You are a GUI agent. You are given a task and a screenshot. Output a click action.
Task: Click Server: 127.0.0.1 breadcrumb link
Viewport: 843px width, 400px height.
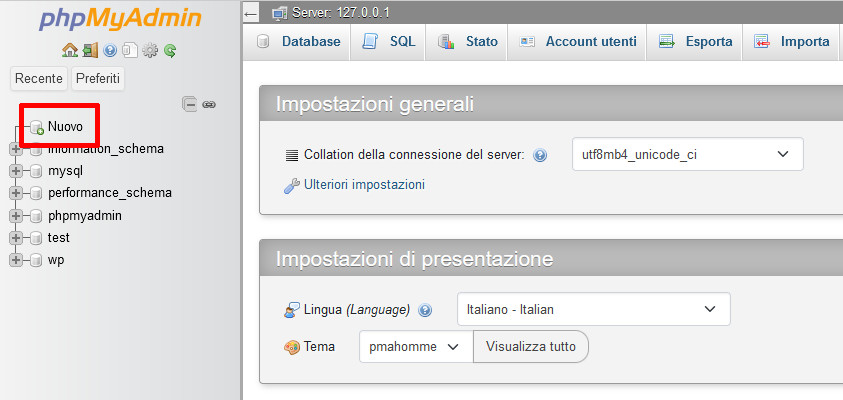click(341, 13)
